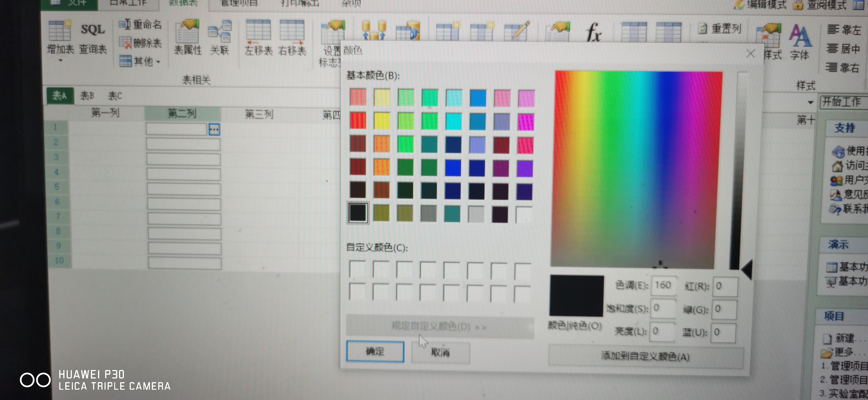
Task: Click the 第三列 column header
Action: [x=259, y=115]
